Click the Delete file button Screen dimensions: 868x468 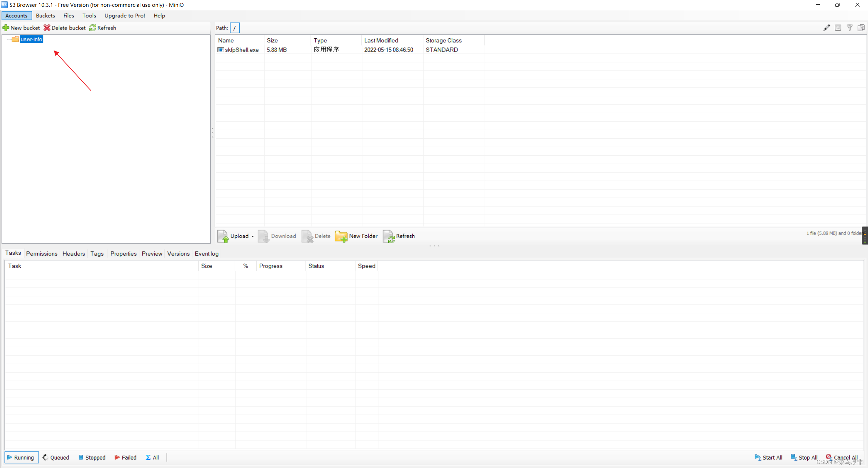316,236
